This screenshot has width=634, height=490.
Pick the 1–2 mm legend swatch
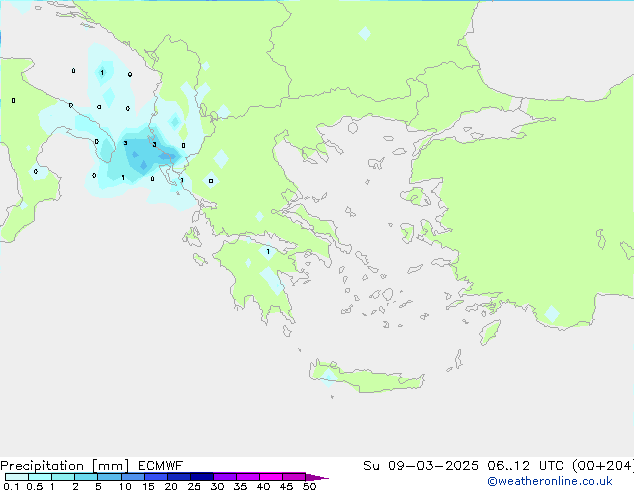coord(63,477)
